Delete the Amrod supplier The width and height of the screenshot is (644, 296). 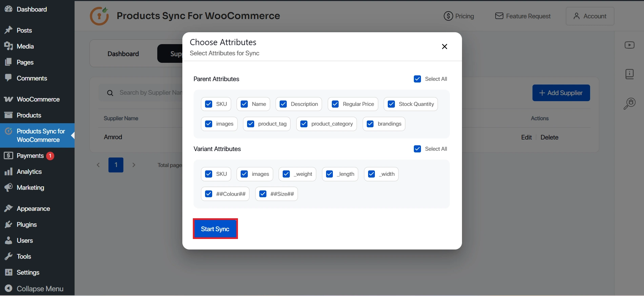point(549,137)
